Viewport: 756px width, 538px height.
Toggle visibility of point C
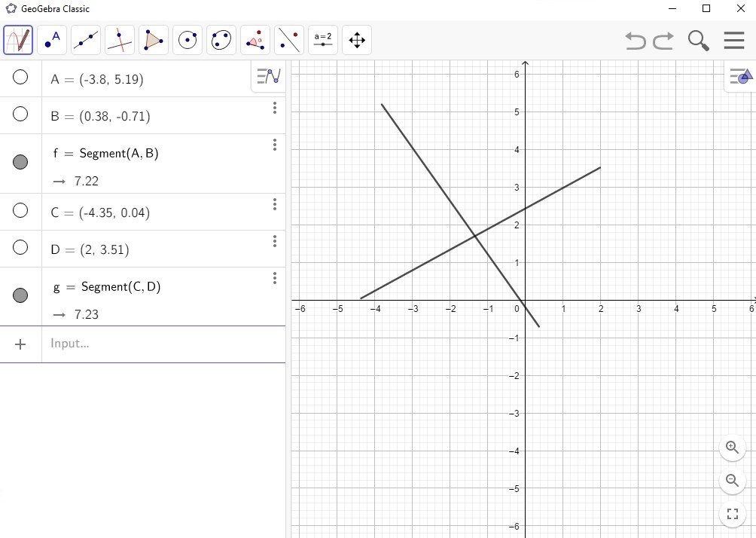click(x=20, y=210)
